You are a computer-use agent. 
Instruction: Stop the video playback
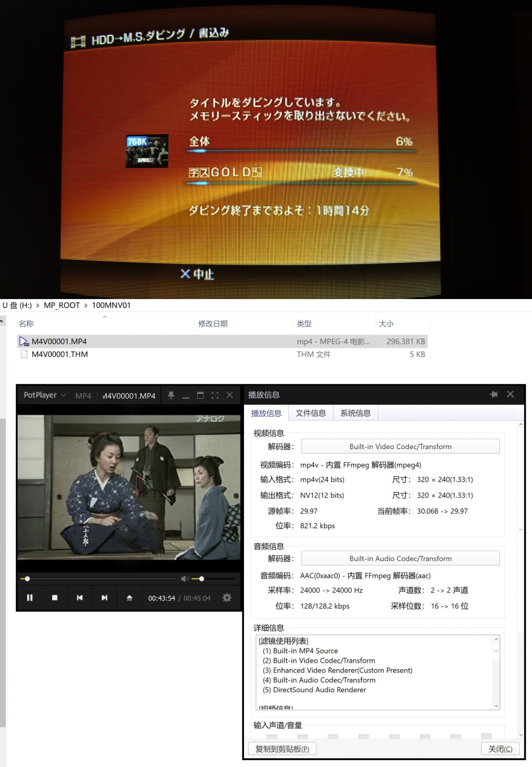(x=55, y=598)
